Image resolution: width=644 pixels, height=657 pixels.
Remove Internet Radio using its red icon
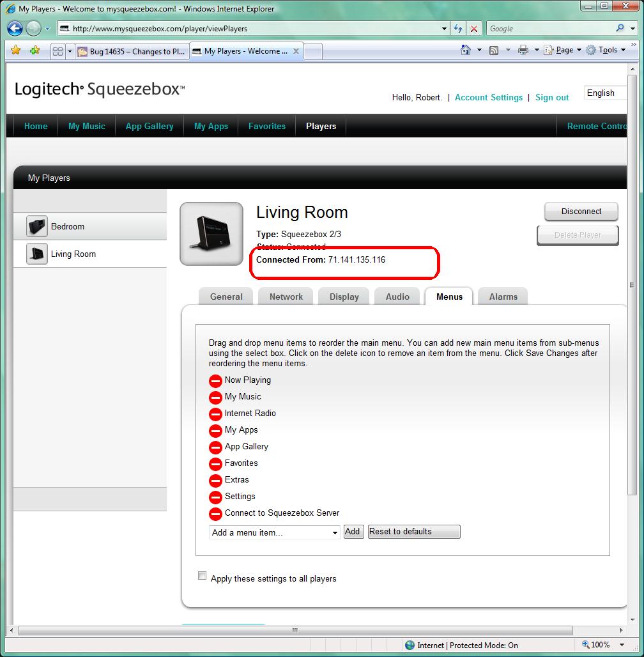click(x=215, y=414)
